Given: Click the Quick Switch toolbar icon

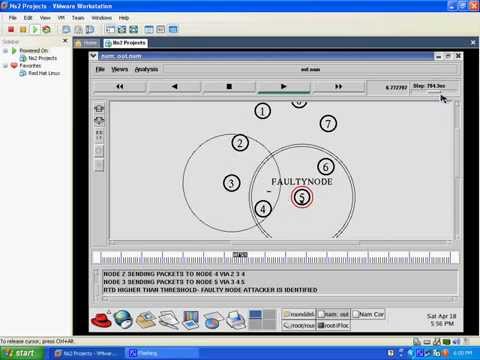Looking at the screenshot, I should click(122, 29).
